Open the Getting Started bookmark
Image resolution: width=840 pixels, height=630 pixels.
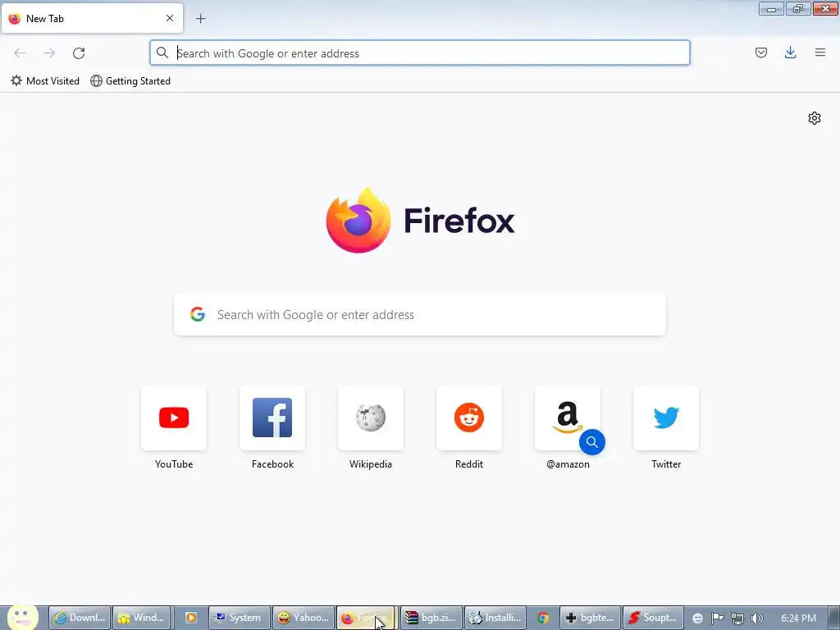pos(130,81)
